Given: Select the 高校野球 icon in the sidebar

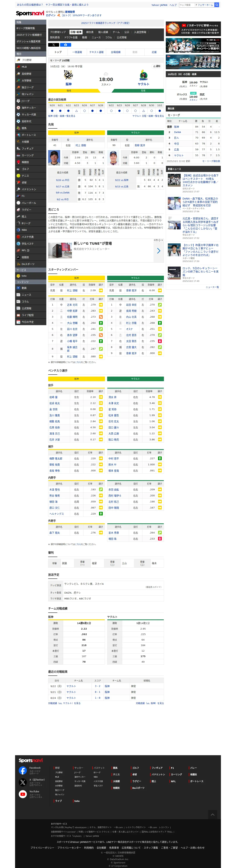Looking at the screenshot, I should pyautogui.click(x=18, y=74).
